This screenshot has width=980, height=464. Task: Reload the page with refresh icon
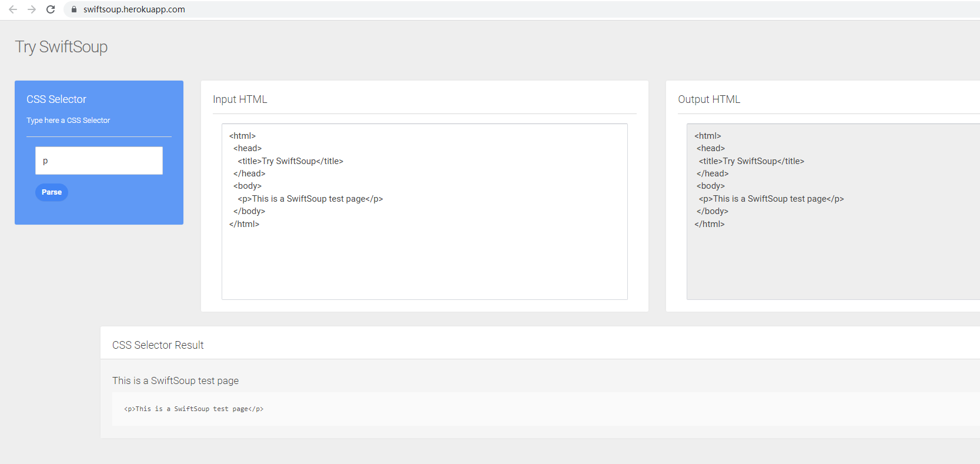pyautogui.click(x=51, y=9)
